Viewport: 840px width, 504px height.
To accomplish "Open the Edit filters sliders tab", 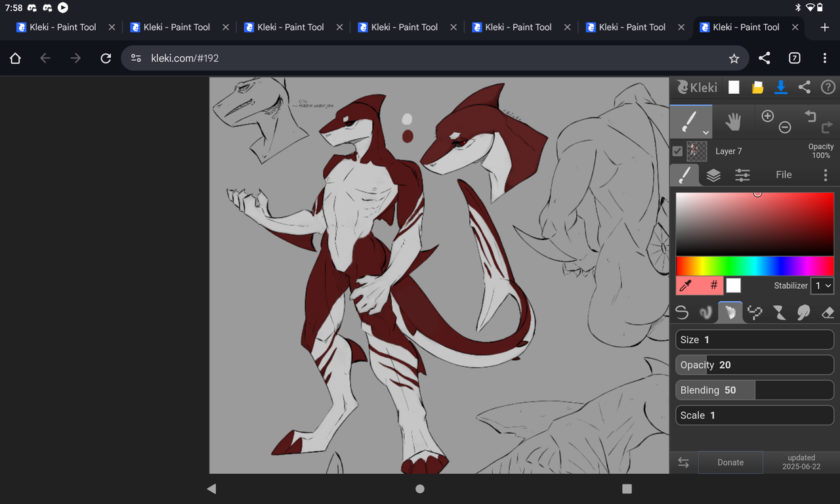I will [742, 175].
